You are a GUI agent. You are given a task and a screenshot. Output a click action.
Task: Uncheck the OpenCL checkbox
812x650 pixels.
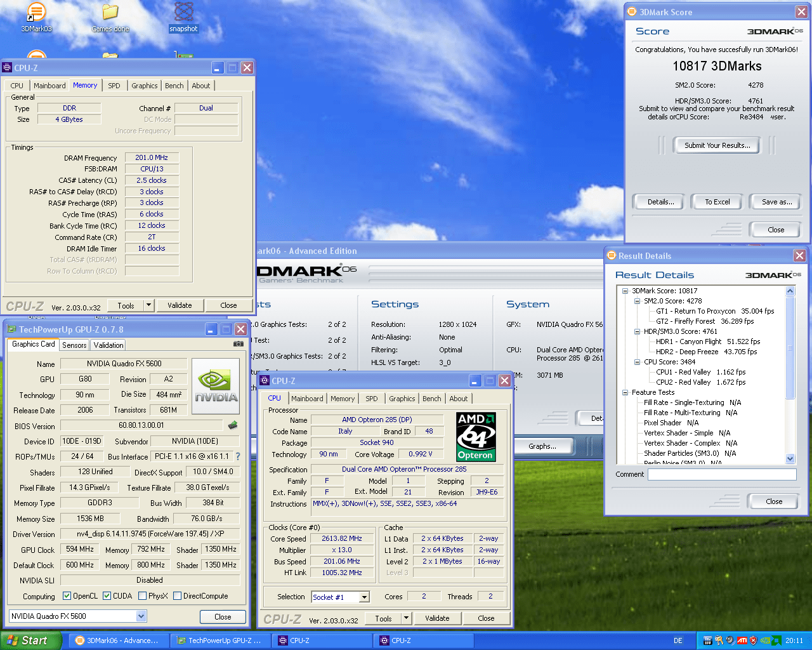click(67, 596)
